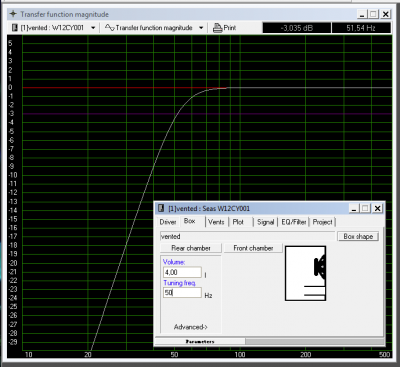
Task: Click the graph curve icon beside Transfer function magnitude
Action: point(109,28)
